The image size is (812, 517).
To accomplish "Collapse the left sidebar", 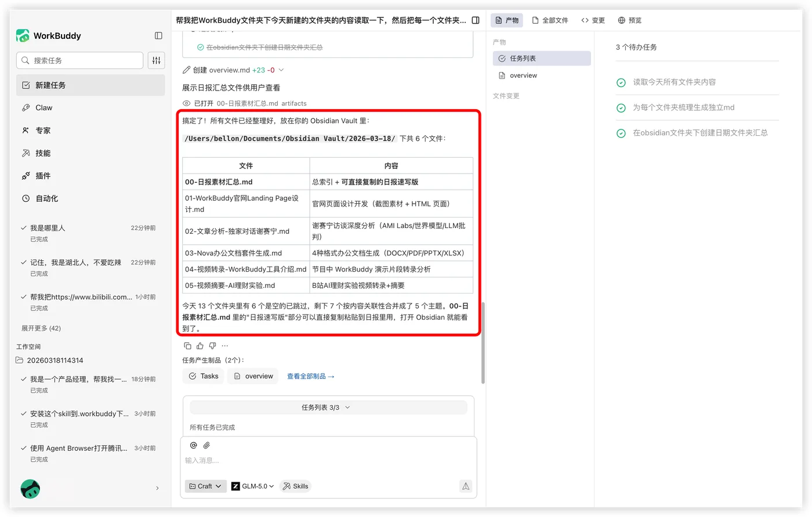I will click(x=158, y=35).
